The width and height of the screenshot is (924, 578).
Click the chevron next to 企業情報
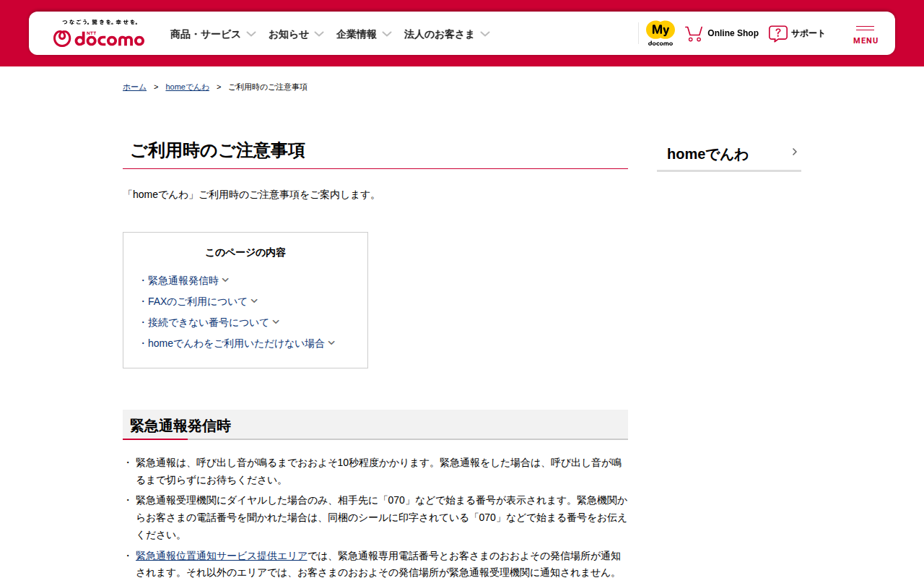tap(387, 34)
